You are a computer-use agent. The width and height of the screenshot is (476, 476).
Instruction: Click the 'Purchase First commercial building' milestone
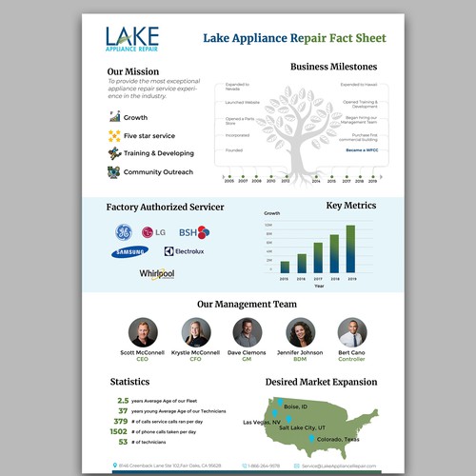click(358, 137)
